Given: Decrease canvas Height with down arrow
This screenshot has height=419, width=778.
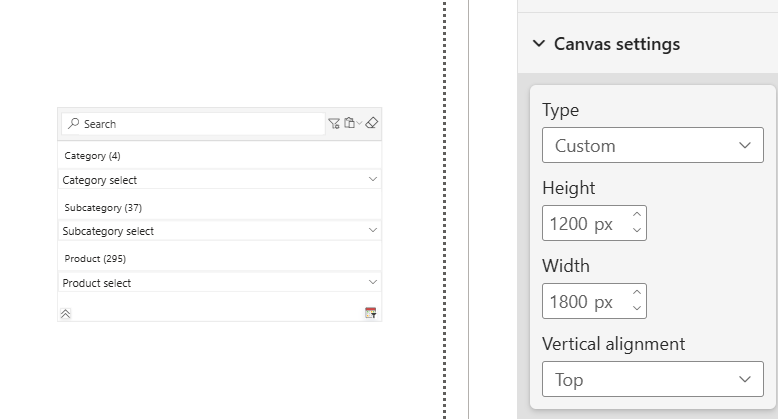Looking at the screenshot, I should [636, 231].
